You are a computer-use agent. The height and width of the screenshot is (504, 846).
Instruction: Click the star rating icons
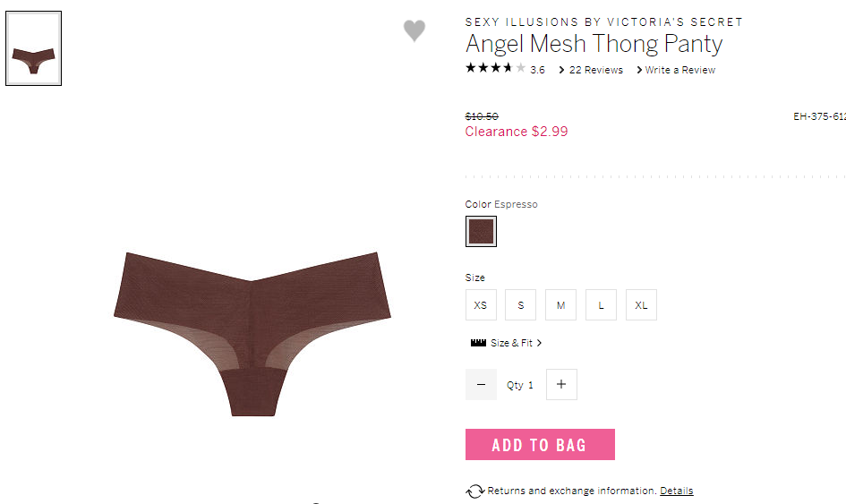[x=495, y=68]
